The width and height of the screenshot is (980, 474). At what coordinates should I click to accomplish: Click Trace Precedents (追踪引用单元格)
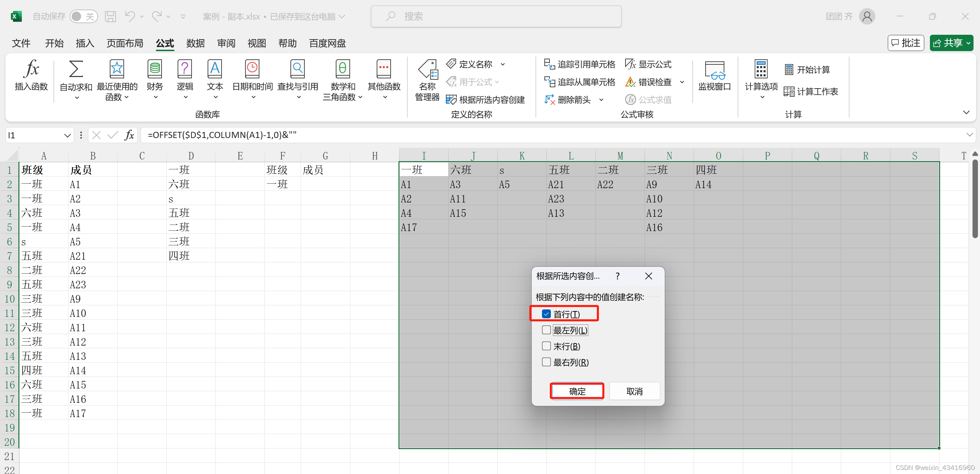[579, 64]
